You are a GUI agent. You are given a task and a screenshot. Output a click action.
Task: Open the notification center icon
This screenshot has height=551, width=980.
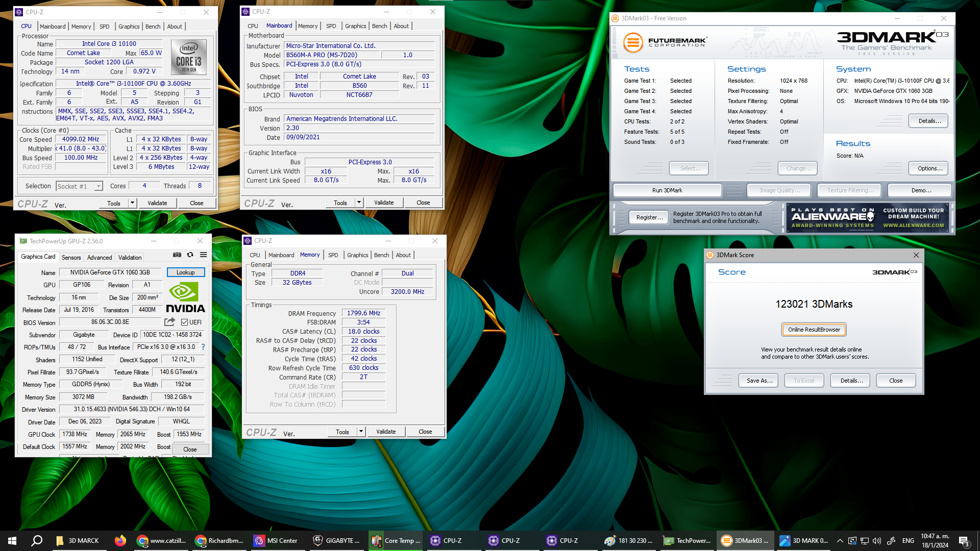point(964,541)
